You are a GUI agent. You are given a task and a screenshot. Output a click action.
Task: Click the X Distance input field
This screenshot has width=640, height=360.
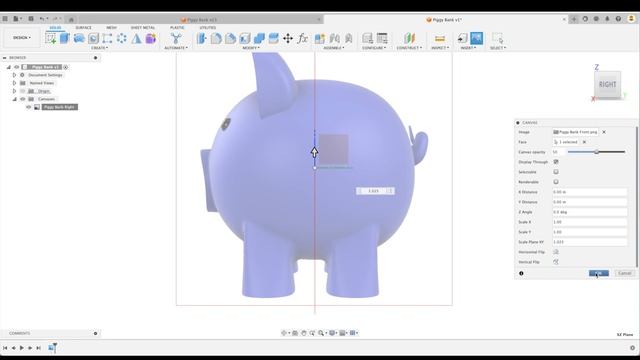pos(589,192)
